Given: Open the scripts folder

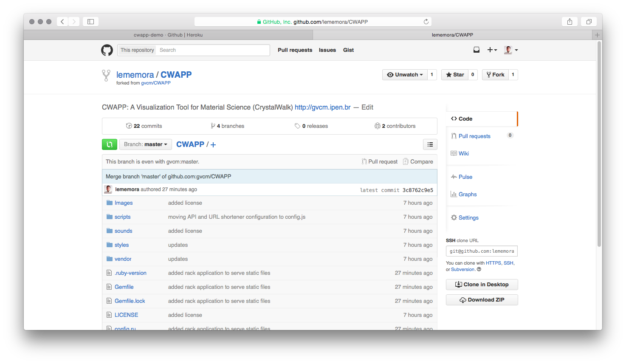Looking at the screenshot, I should tap(122, 217).
